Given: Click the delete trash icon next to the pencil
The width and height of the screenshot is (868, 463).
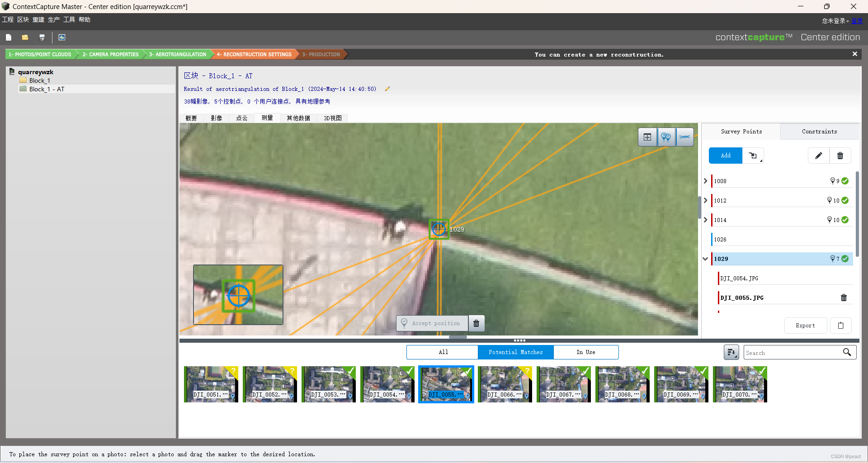Looking at the screenshot, I should (x=840, y=156).
